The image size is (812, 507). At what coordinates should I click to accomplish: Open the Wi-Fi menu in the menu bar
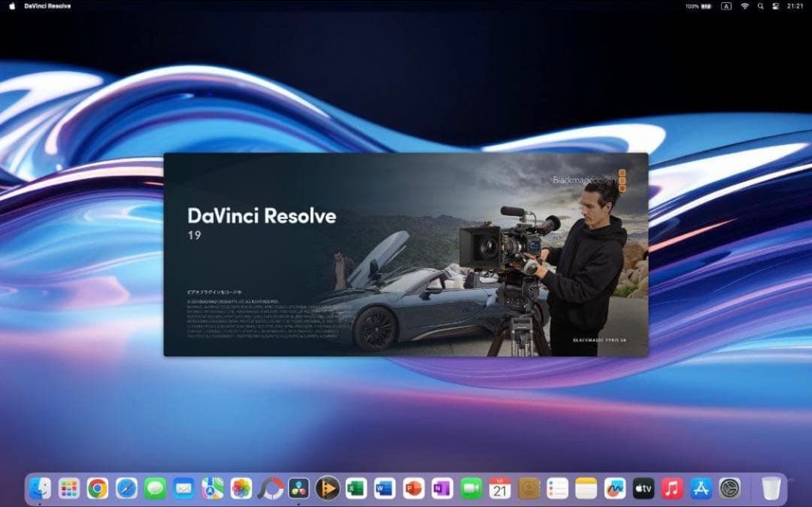[744, 6]
